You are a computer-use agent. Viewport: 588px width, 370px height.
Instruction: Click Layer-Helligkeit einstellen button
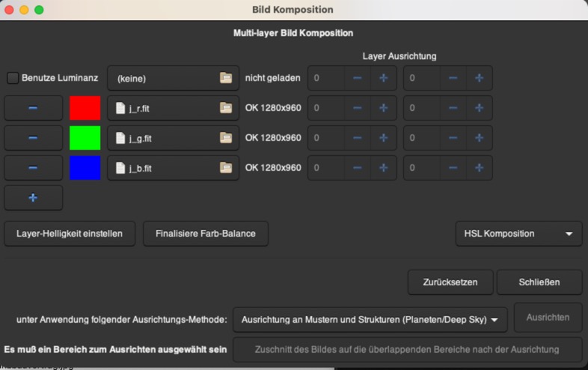pos(70,234)
